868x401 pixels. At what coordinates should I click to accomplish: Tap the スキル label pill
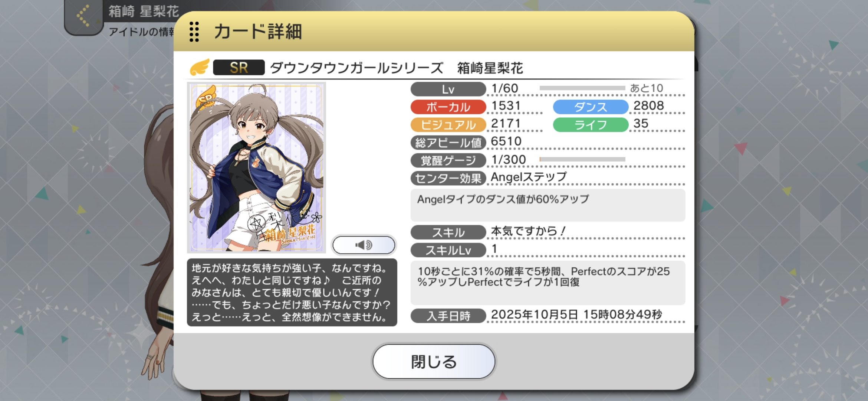448,232
